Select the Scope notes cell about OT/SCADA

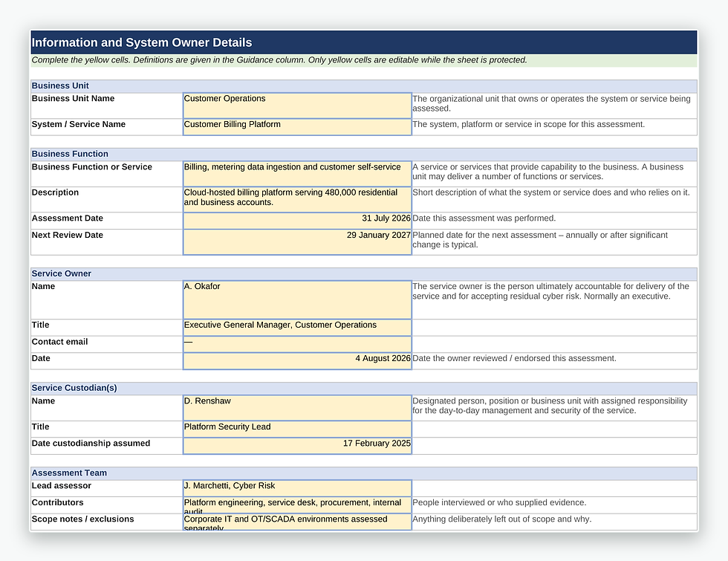click(297, 522)
